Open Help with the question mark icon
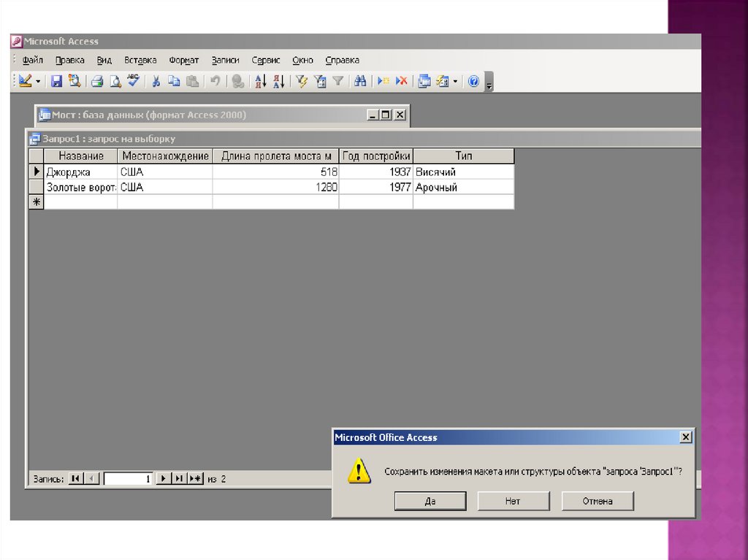 coord(473,81)
